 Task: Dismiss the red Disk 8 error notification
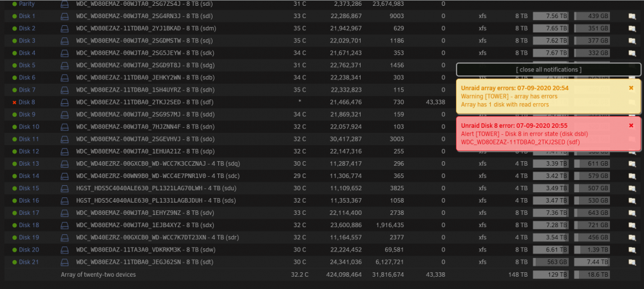pyautogui.click(x=631, y=125)
